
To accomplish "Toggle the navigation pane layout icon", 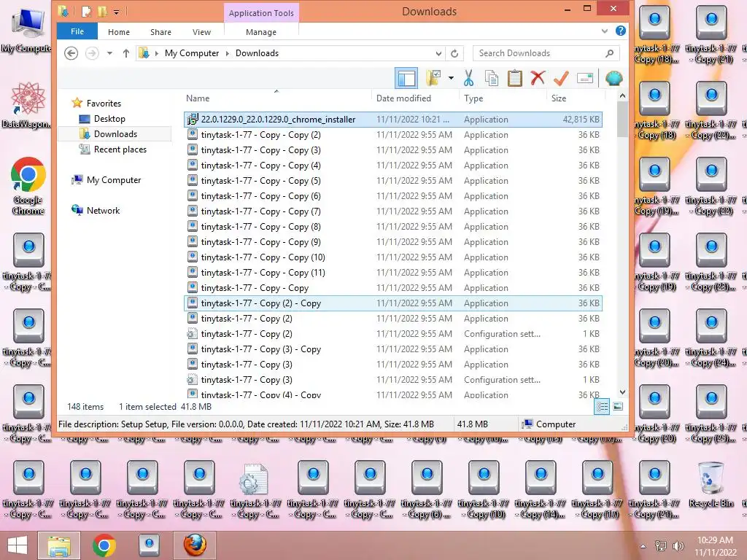I will [x=406, y=78].
